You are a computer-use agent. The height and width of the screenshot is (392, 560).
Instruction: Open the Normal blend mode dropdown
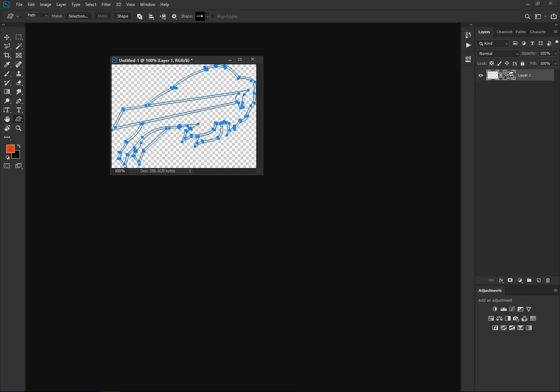pos(498,54)
